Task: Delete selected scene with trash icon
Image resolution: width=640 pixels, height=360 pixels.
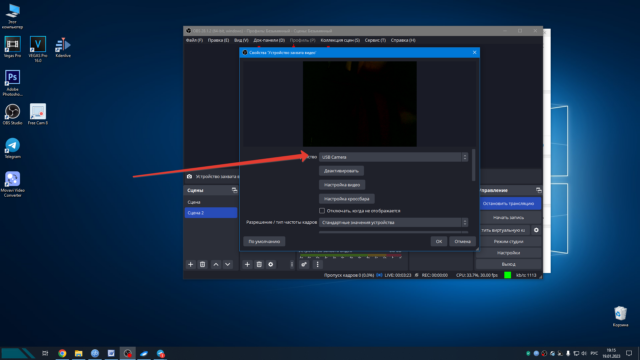Action: tap(202, 264)
